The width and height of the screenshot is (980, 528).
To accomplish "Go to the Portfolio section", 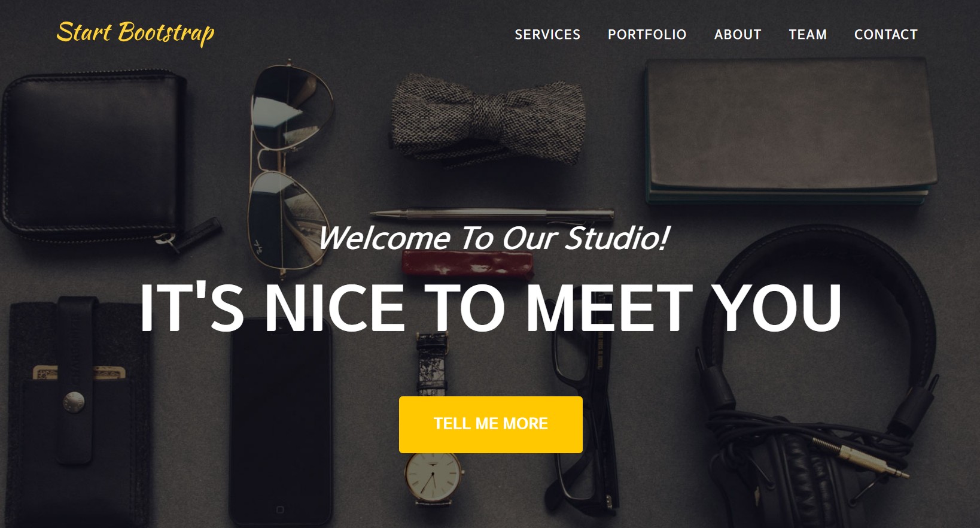I will [x=647, y=35].
